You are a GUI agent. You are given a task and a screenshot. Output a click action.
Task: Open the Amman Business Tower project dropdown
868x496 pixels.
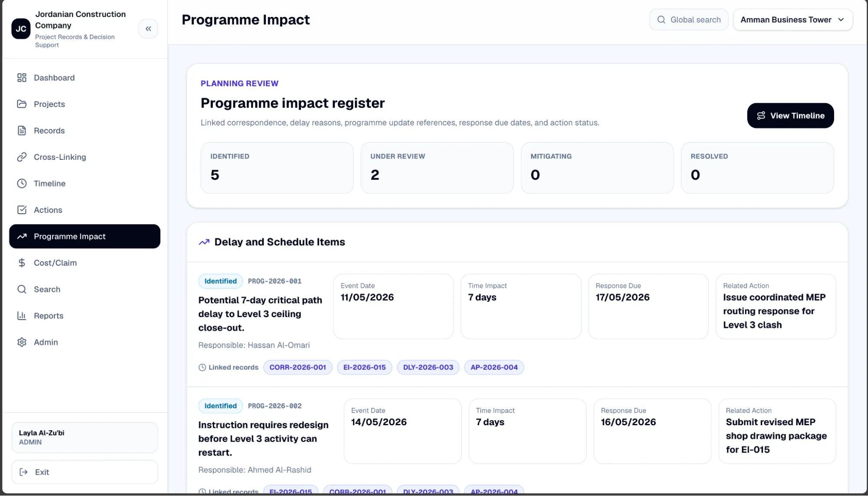pos(793,20)
